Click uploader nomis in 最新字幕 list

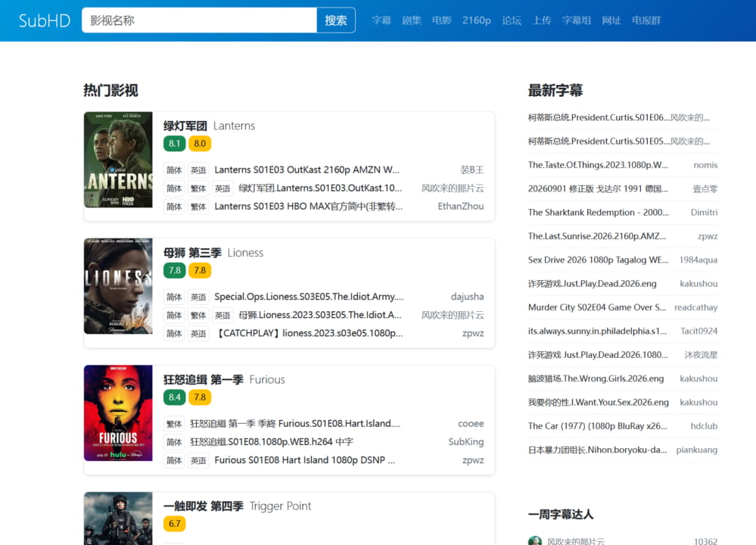tap(705, 165)
